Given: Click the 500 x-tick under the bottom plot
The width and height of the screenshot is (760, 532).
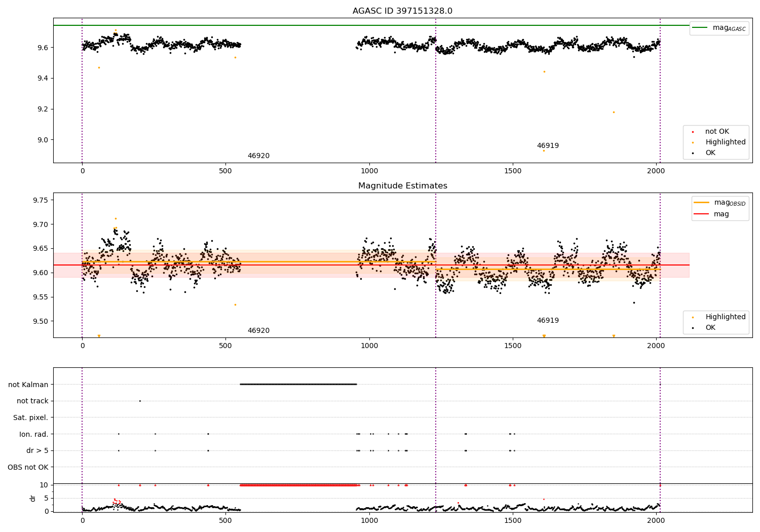Looking at the screenshot, I should (226, 521).
